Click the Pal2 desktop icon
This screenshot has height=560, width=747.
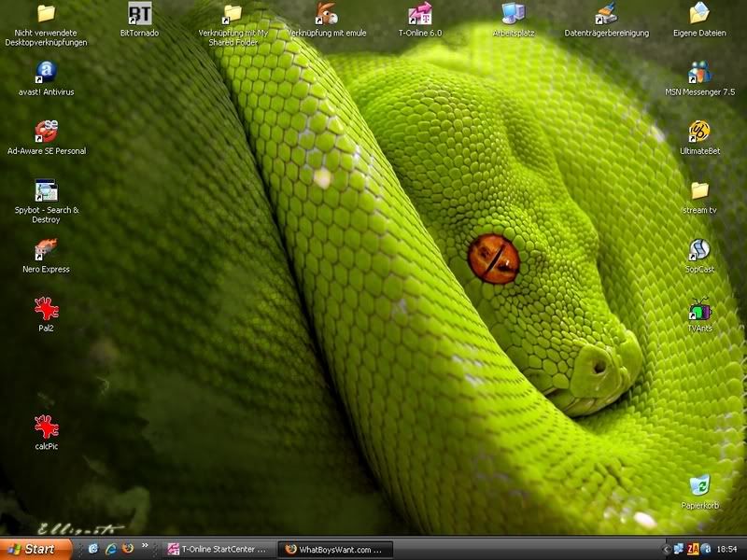[46, 309]
